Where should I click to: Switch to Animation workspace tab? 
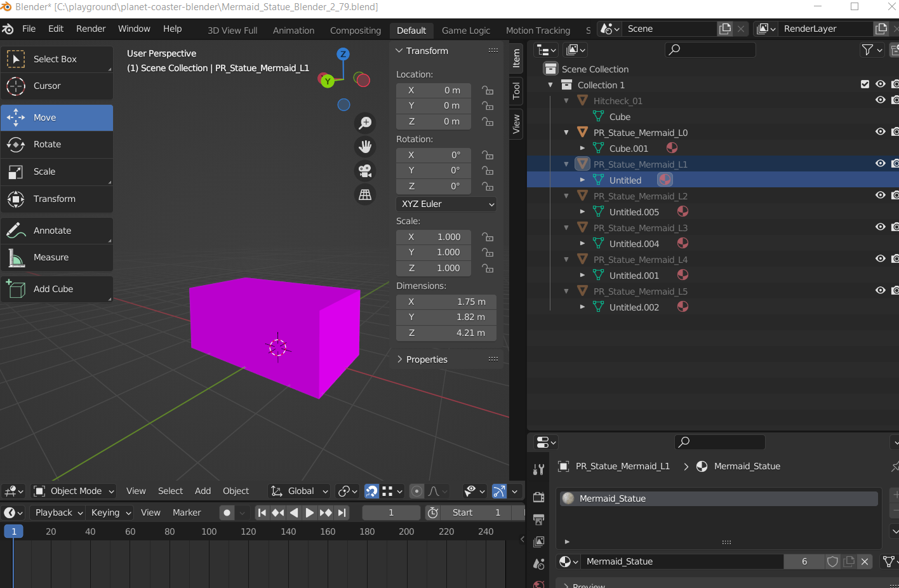point(293,30)
